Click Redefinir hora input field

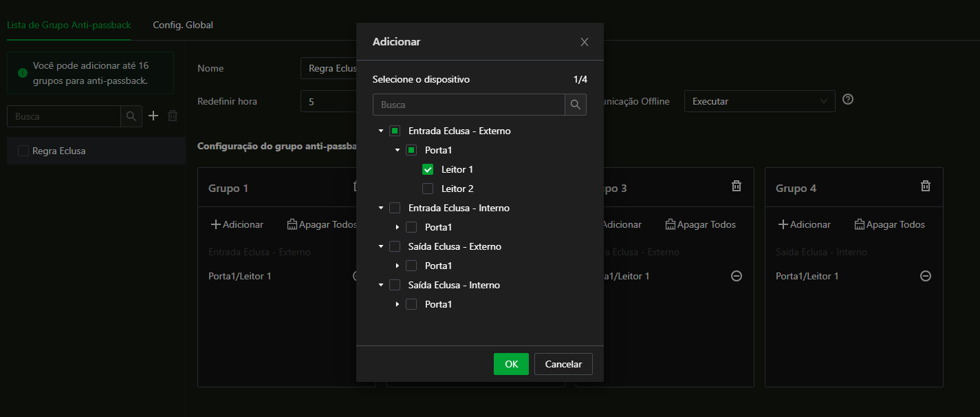point(329,101)
